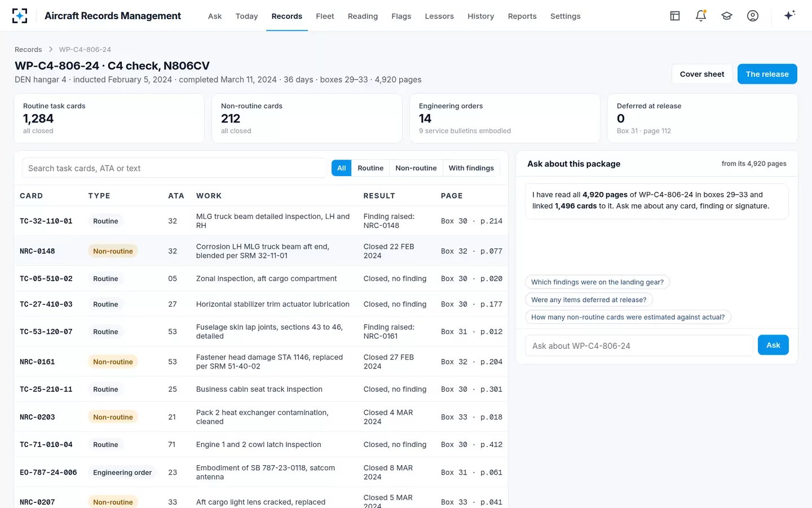The image size is (812, 508).
Task: Open the Reports tab
Action: (522, 16)
